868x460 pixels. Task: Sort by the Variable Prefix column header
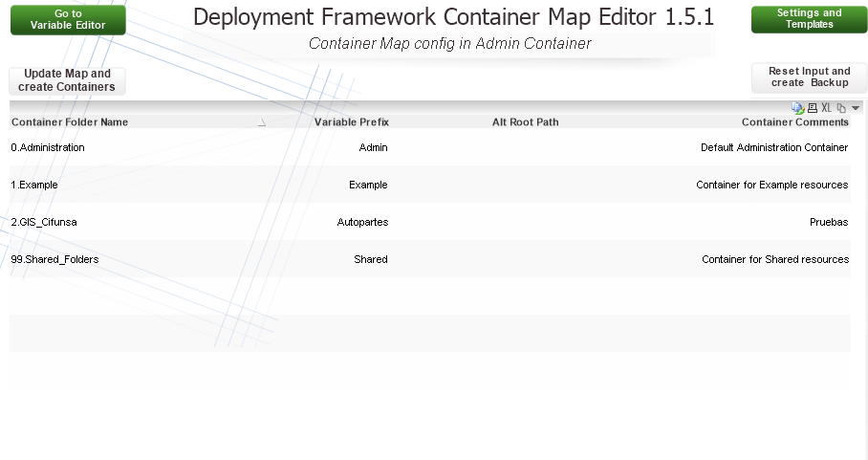pos(351,122)
